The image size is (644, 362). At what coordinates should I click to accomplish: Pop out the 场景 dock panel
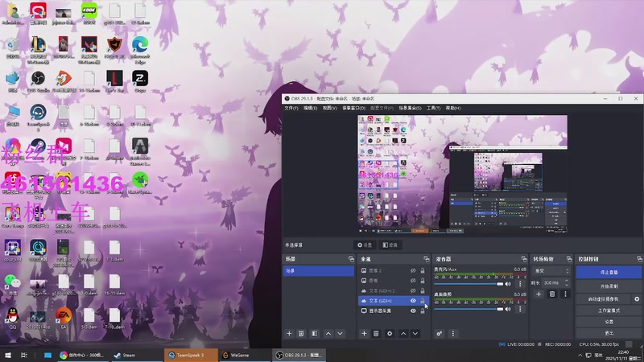pyautogui.click(x=351, y=259)
